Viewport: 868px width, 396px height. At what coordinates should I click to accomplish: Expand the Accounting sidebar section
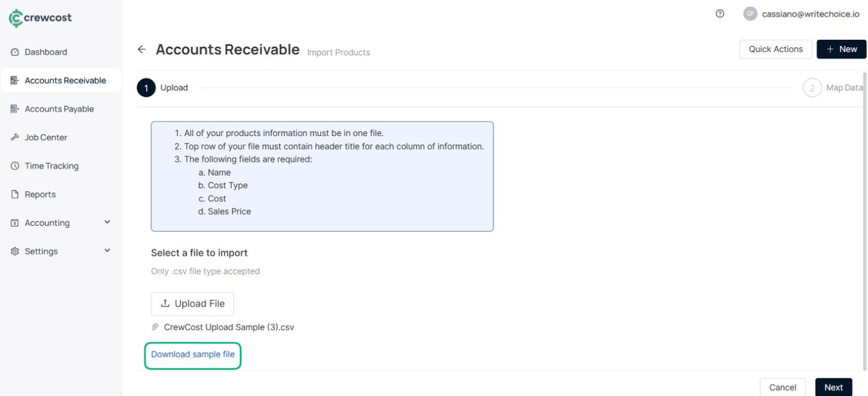(x=108, y=222)
